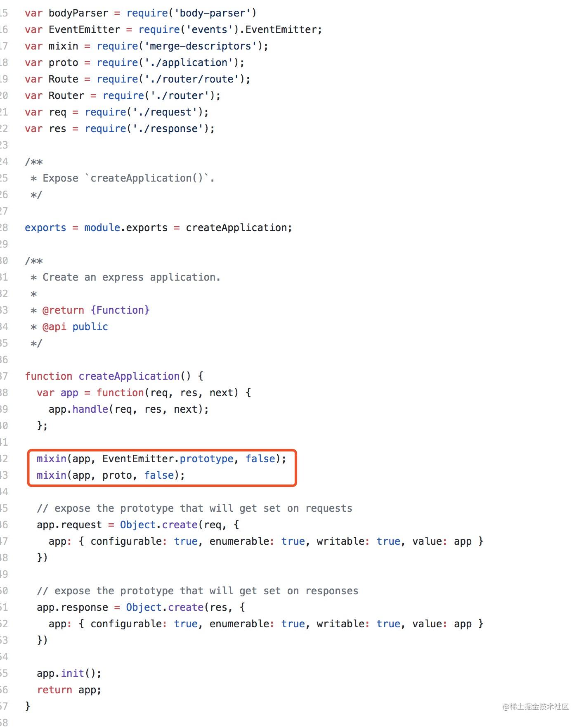
Task: Select comment 'Expose `createApplication()`.'
Action: (128, 178)
